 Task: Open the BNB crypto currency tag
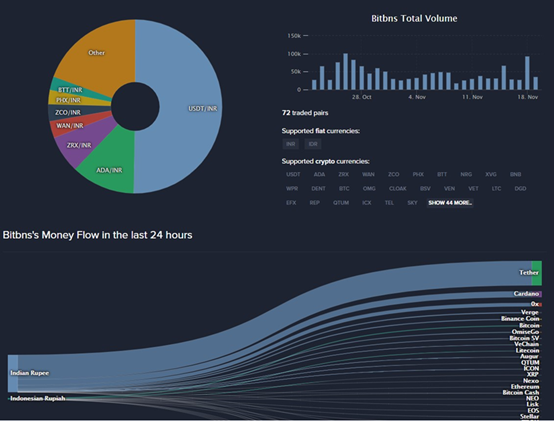pyautogui.click(x=515, y=174)
